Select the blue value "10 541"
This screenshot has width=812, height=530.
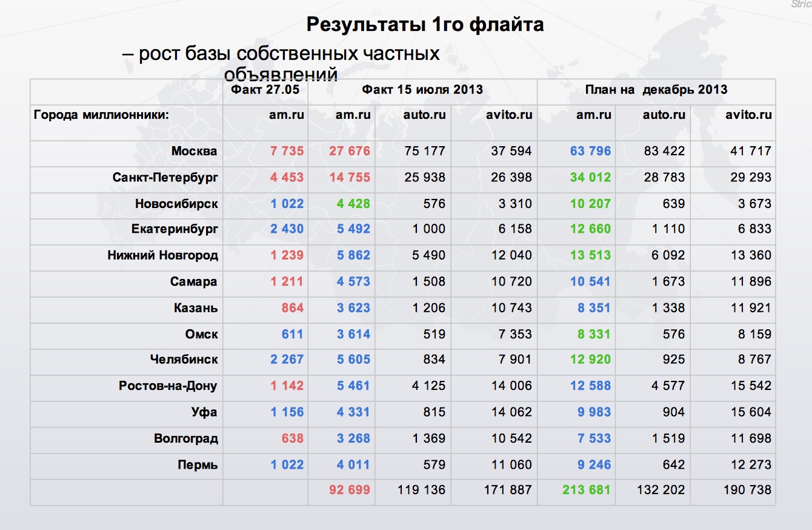[591, 282]
